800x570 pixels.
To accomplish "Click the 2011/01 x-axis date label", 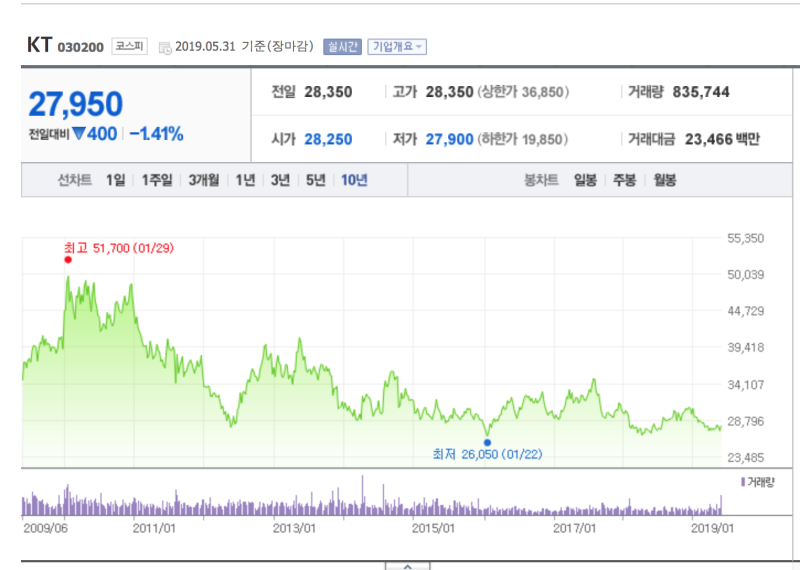I will (x=154, y=528).
